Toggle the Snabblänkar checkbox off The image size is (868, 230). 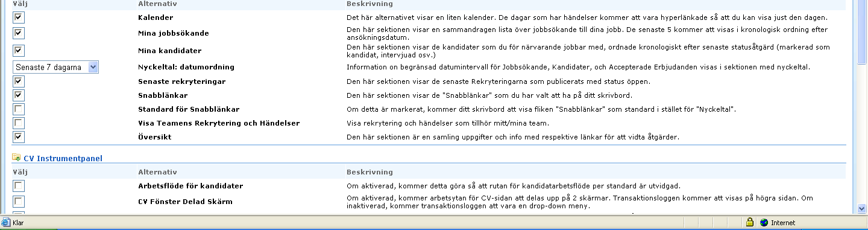tap(19, 95)
